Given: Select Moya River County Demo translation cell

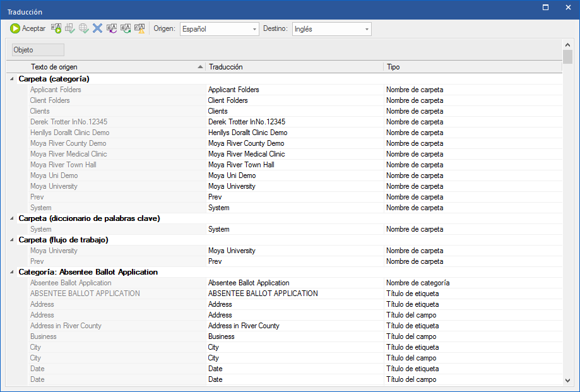Looking at the screenshot, I should tap(295, 143).
